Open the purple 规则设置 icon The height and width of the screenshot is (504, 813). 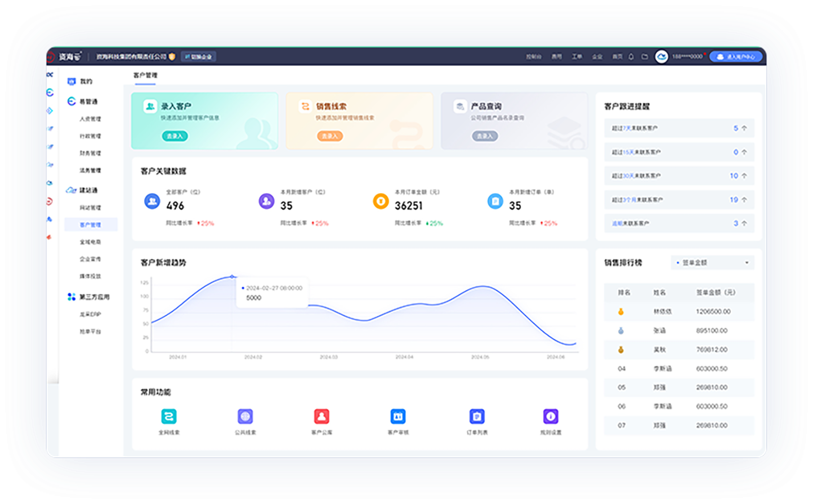551,416
